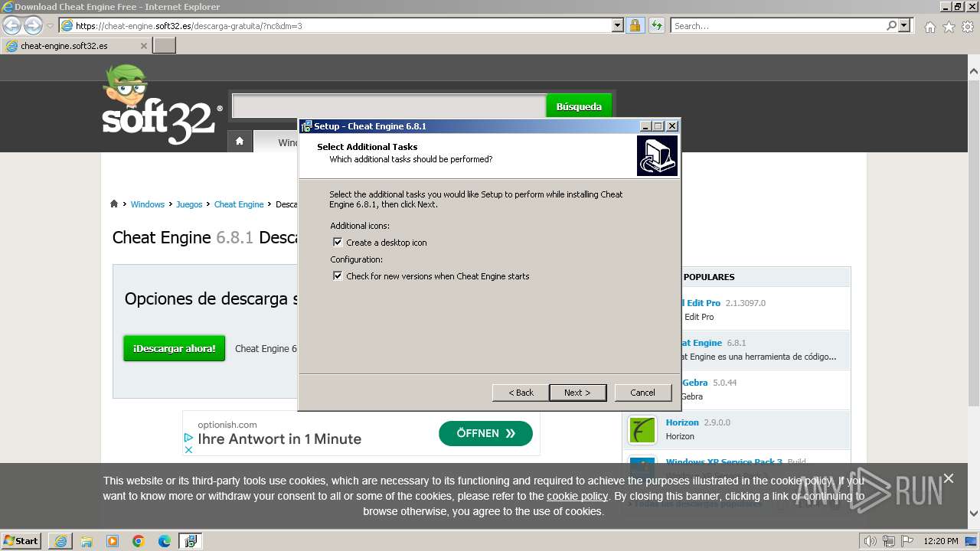Select the cheat-engine.soft32.es tab
The width and height of the screenshot is (980, 551).
[x=76, y=46]
